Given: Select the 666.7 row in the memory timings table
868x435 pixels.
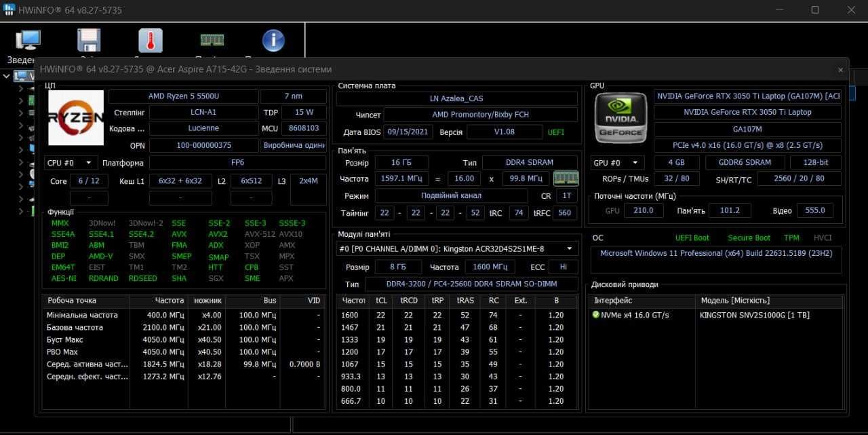Looking at the screenshot, I should [458, 401].
